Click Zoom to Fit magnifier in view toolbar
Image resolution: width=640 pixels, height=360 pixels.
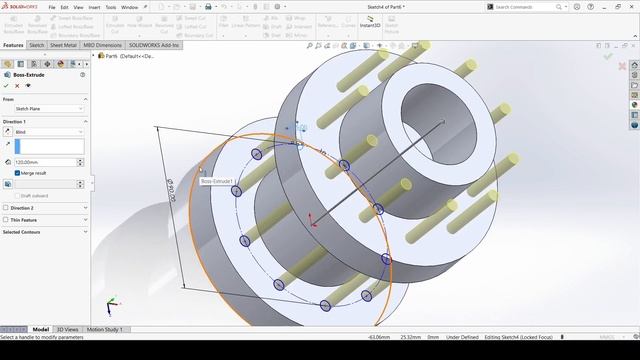[x=310, y=46]
